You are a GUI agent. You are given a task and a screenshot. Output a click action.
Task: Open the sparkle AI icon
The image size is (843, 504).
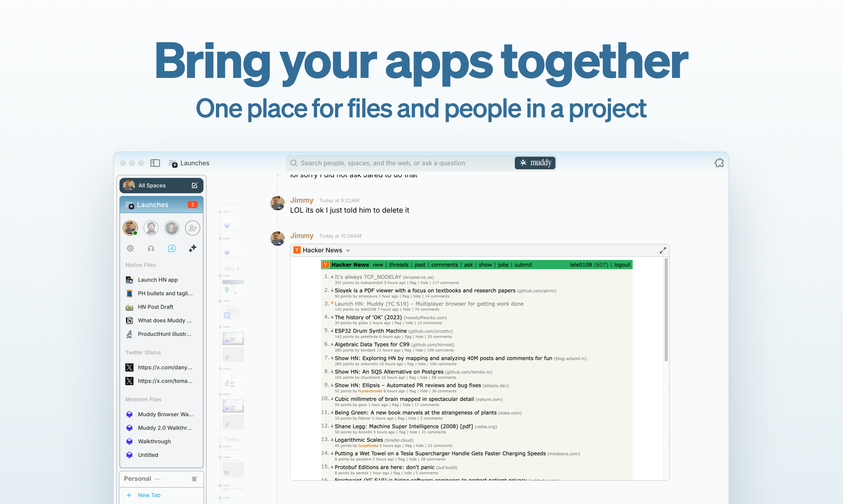(192, 248)
